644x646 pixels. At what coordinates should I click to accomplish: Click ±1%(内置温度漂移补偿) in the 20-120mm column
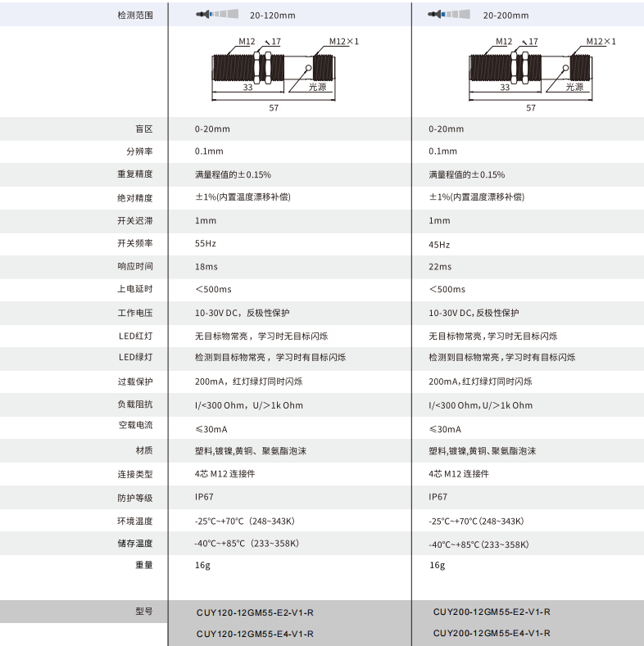(243, 197)
